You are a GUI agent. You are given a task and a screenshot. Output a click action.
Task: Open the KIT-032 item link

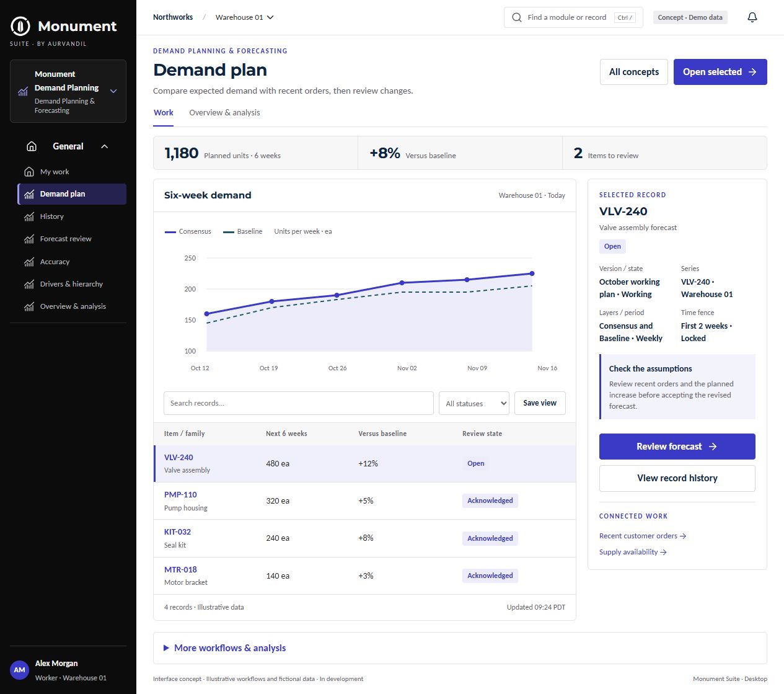(x=177, y=532)
